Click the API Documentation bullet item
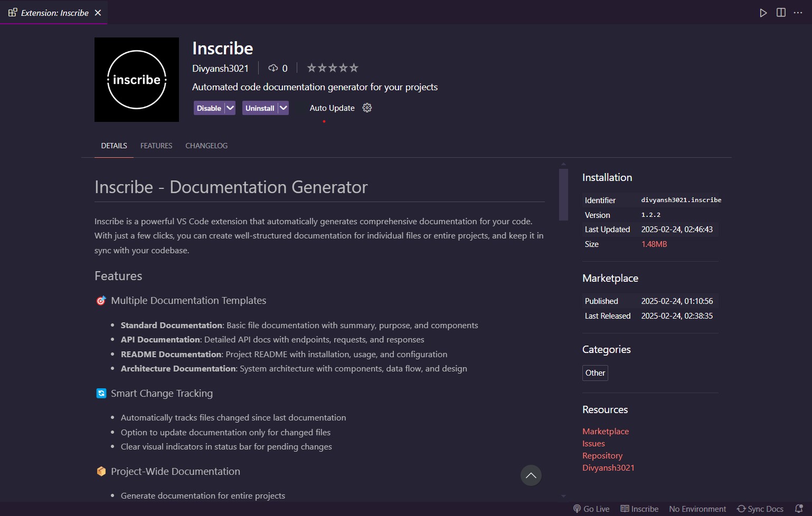This screenshot has width=812, height=516. coord(272,340)
